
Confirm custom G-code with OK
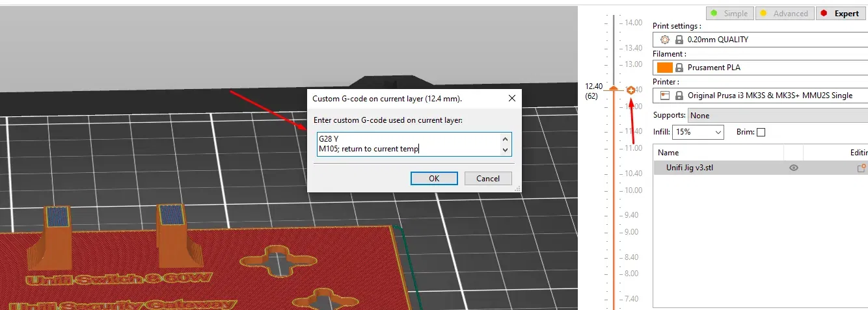tap(434, 178)
